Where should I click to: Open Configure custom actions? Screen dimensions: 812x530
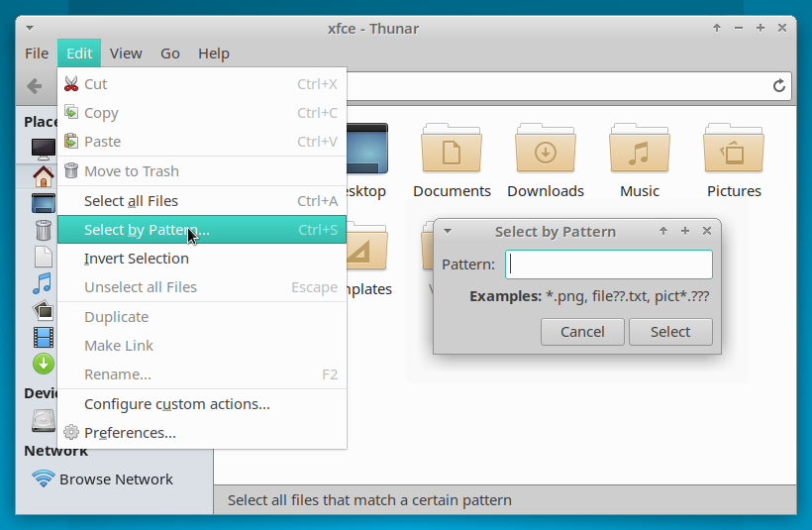coord(202,403)
